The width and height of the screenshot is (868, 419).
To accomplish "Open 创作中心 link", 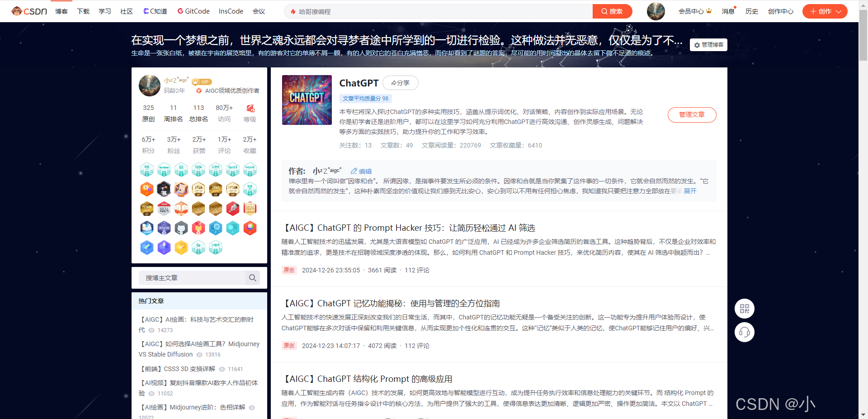I will [x=781, y=11].
